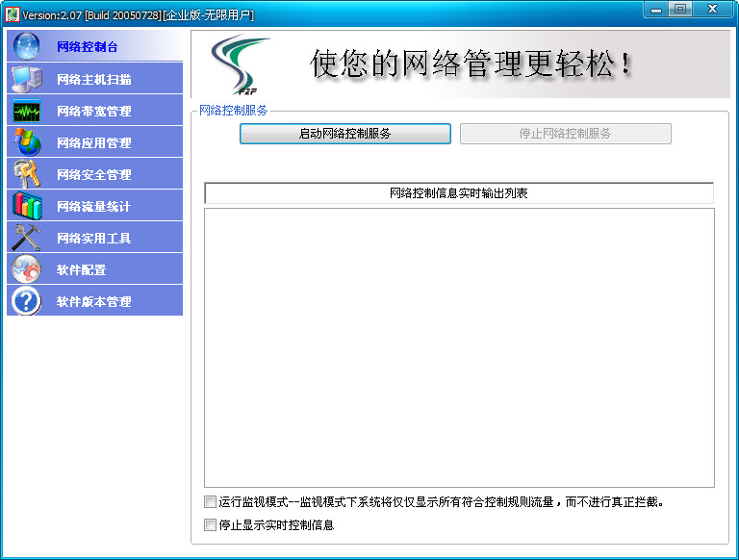Click the bar chart icon for 网络流量统计

point(27,206)
